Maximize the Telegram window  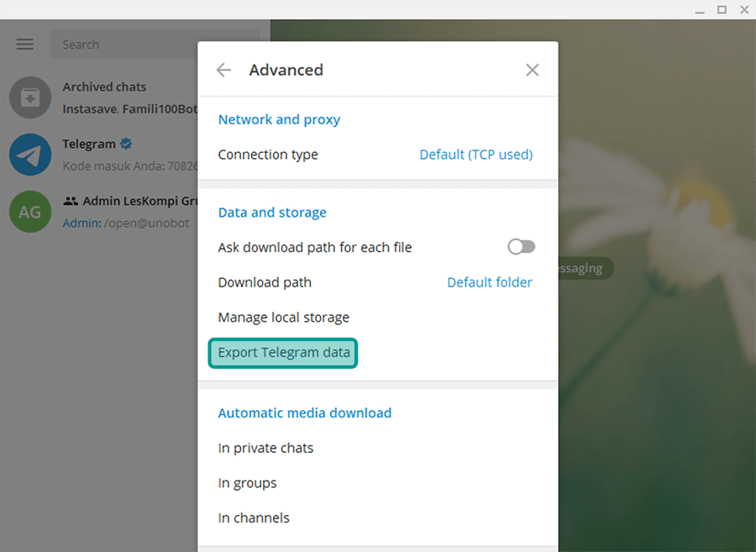722,9
